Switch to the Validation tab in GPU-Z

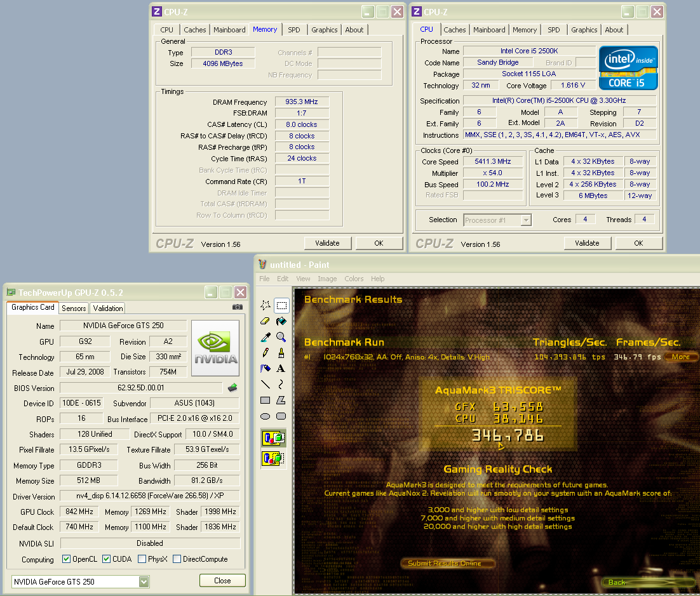click(107, 308)
